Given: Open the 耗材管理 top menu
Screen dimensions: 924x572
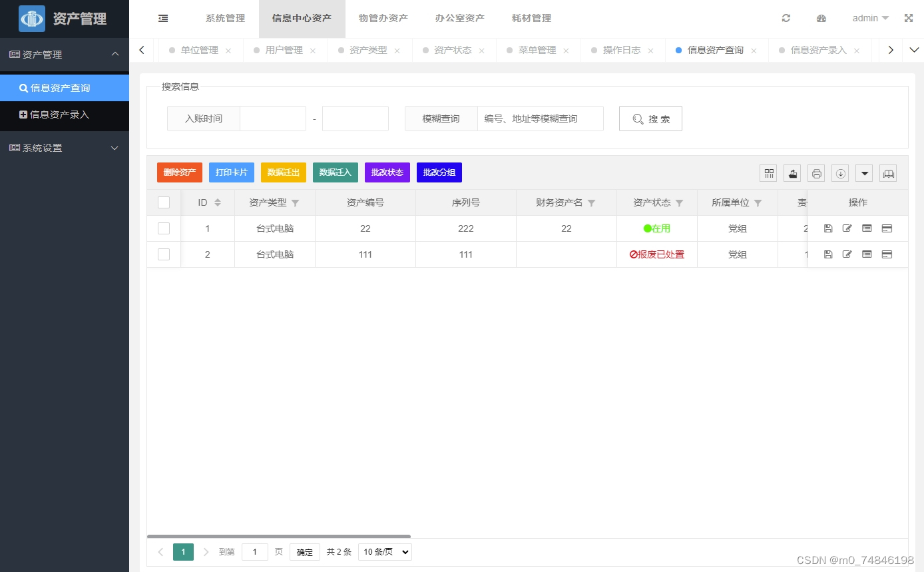Looking at the screenshot, I should (531, 19).
